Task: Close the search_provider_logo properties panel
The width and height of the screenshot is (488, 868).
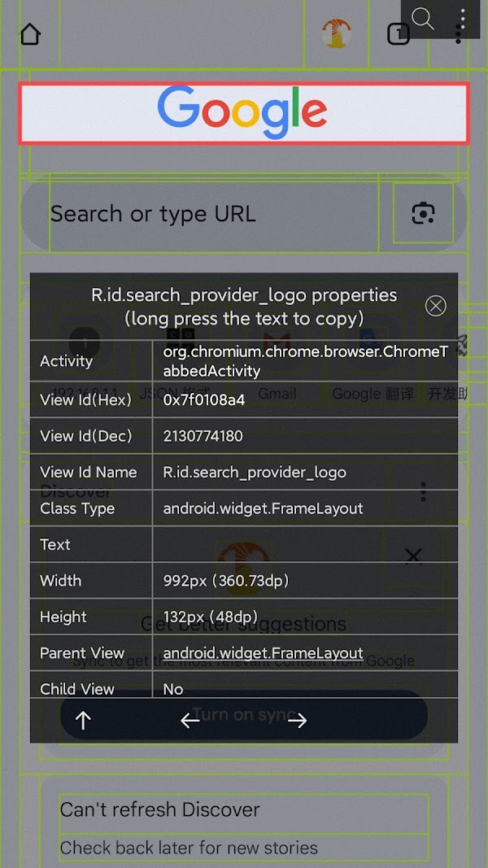Action: [x=436, y=306]
